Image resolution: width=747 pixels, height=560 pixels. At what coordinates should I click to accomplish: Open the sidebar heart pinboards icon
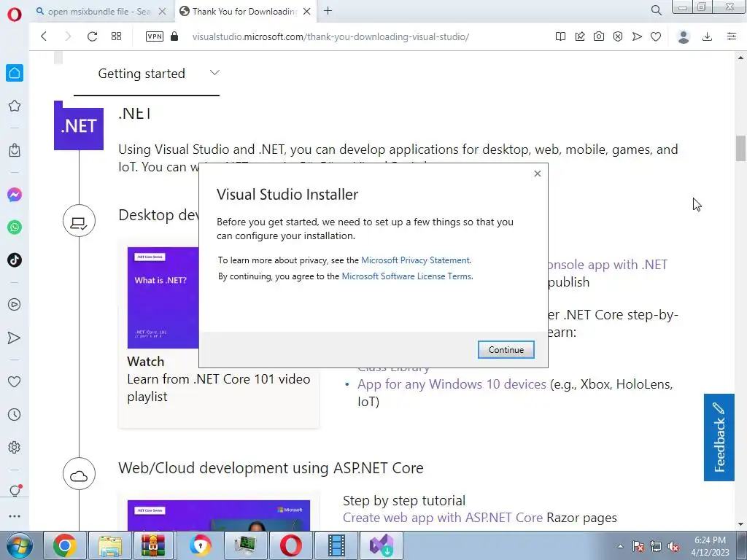click(15, 382)
